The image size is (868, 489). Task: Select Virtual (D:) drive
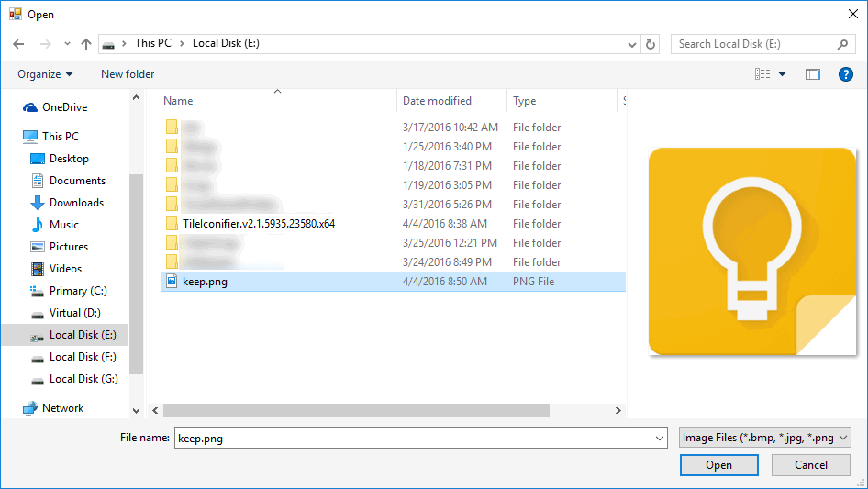click(74, 313)
